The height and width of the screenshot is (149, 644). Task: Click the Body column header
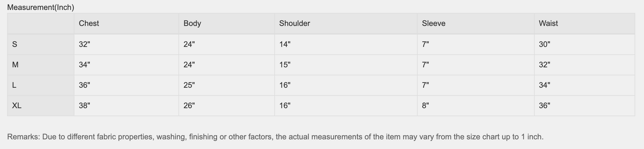tap(192, 23)
